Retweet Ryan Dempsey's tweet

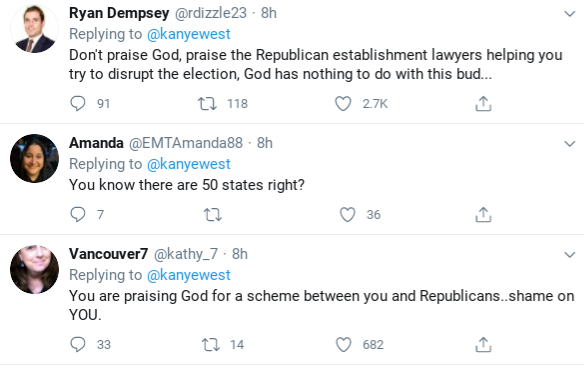(x=207, y=103)
